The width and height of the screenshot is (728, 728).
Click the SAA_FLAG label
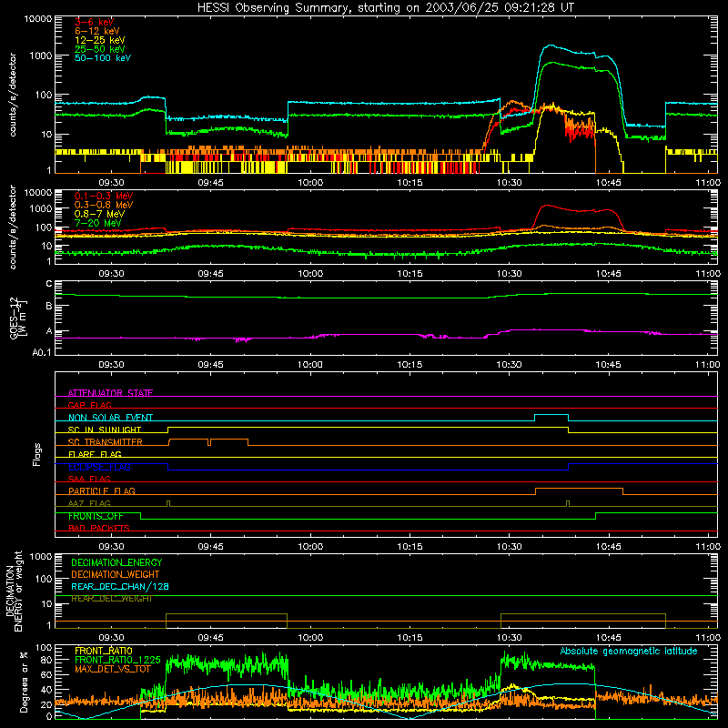(x=89, y=479)
